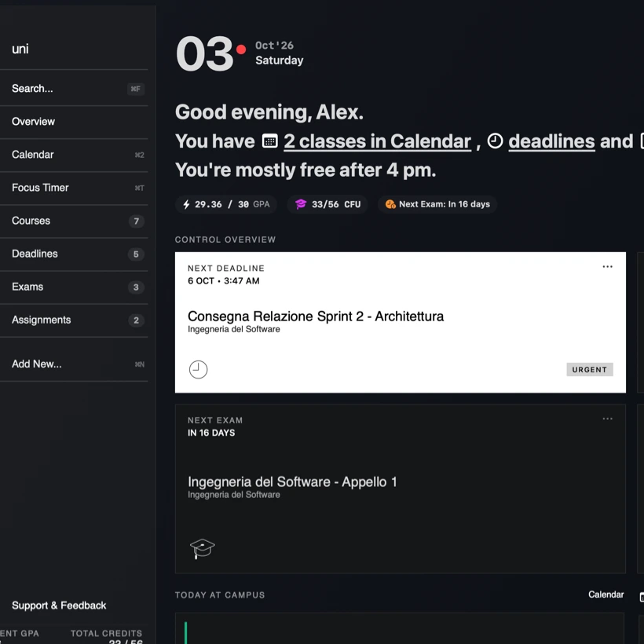Click the 29.36 / 30 GPA chip
Viewport: 644px width, 644px height.
click(x=226, y=204)
